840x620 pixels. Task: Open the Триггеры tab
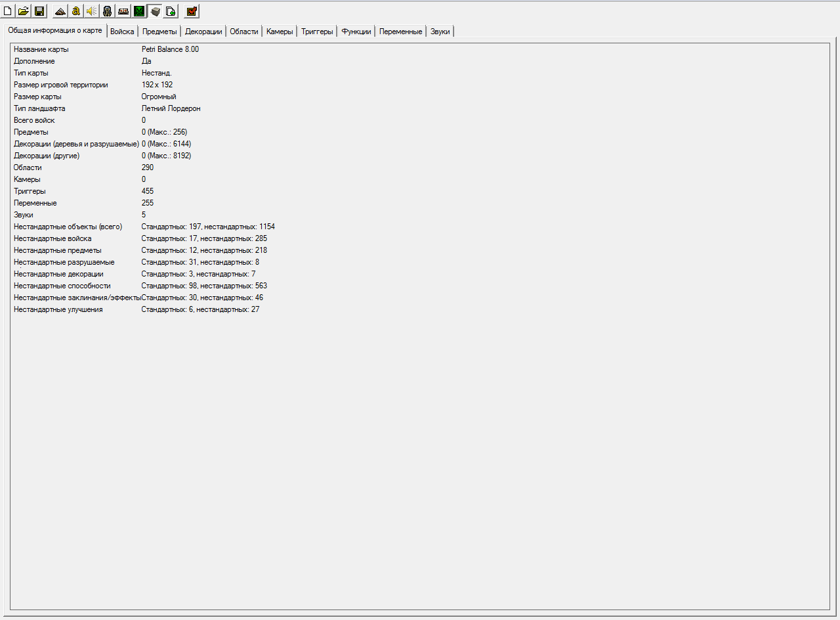tap(318, 32)
